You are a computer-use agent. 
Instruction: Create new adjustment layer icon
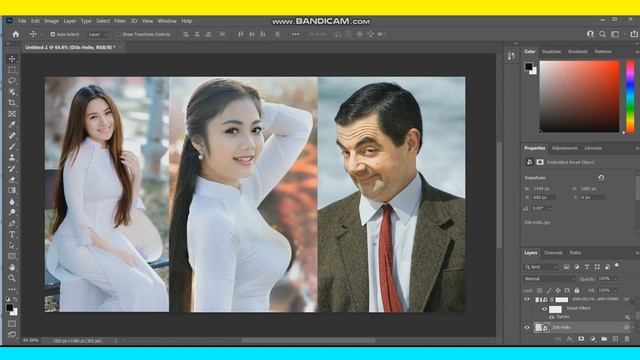click(593, 339)
